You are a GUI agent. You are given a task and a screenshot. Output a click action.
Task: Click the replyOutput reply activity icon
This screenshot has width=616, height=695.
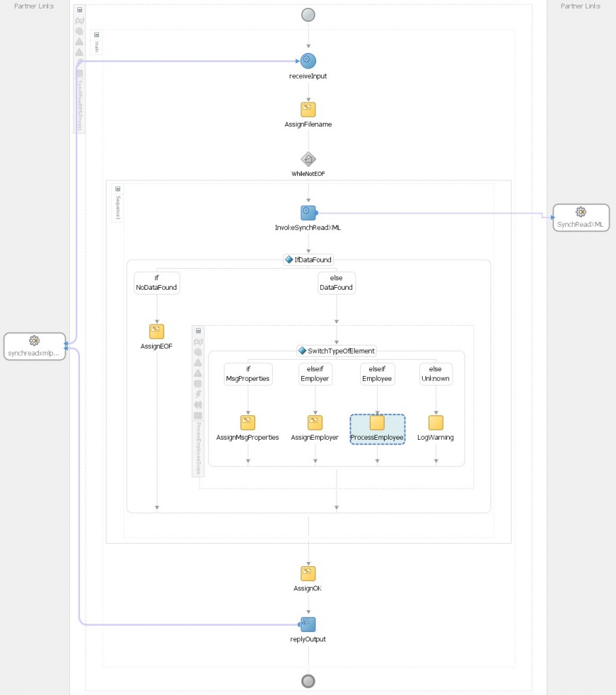click(x=308, y=624)
